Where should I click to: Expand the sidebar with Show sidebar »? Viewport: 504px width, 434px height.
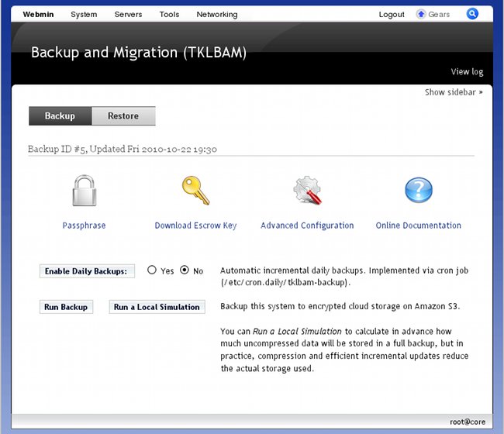coord(454,92)
